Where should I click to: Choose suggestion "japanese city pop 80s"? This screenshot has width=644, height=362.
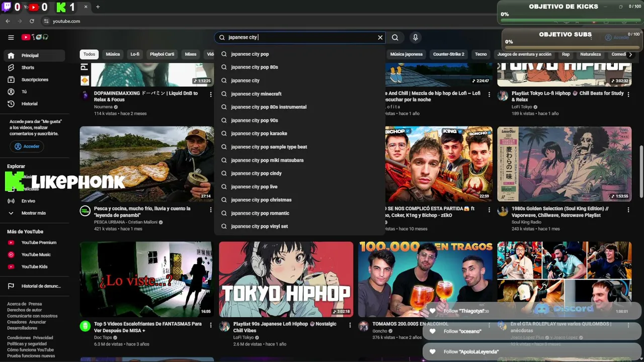[300, 67]
